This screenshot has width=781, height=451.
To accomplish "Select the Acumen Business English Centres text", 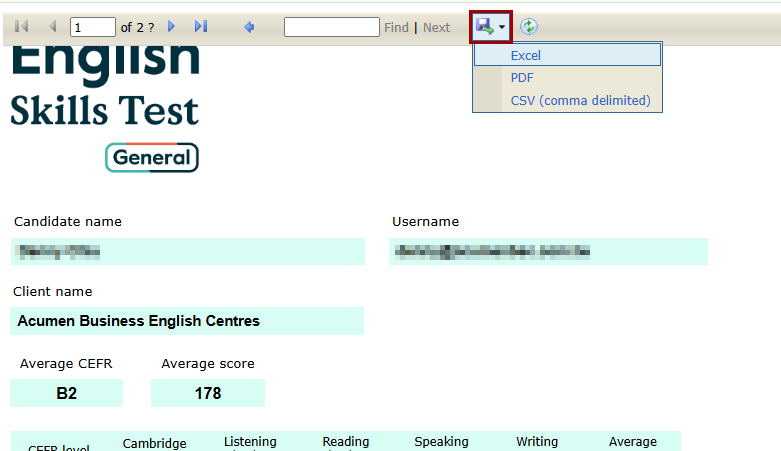I will (x=139, y=321).
